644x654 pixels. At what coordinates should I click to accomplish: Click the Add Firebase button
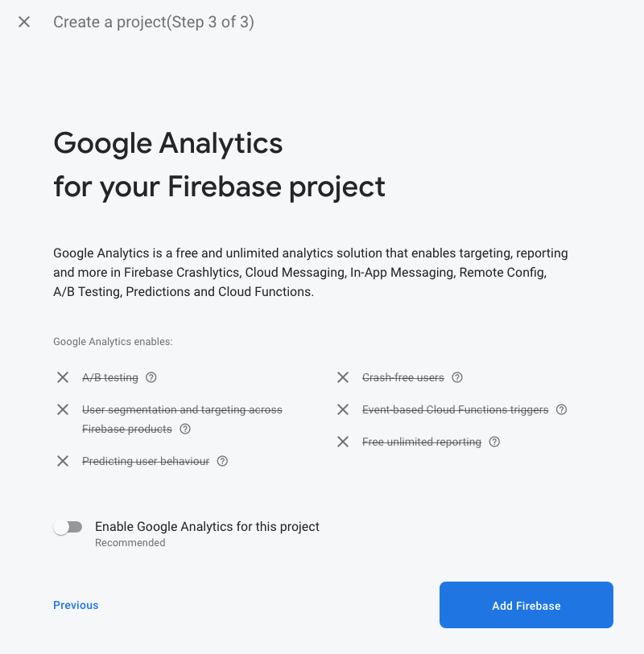tap(526, 605)
